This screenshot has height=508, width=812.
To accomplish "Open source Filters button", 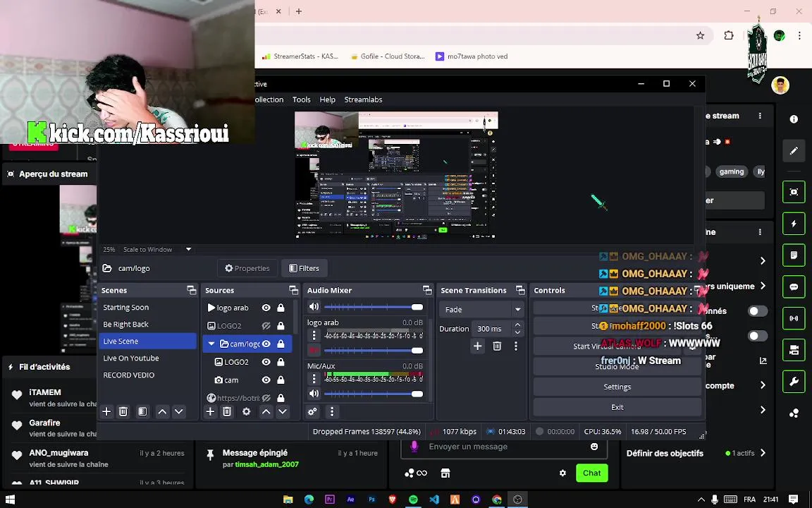I will (x=304, y=268).
